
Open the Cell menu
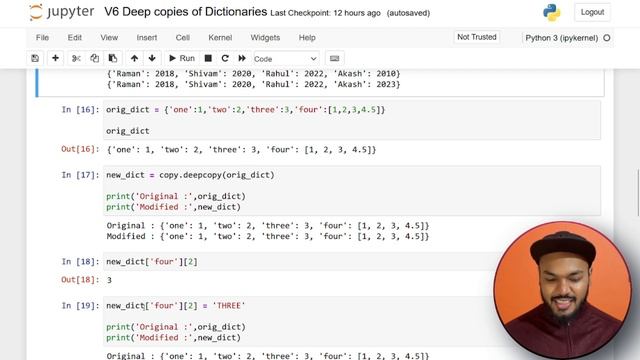(183, 38)
